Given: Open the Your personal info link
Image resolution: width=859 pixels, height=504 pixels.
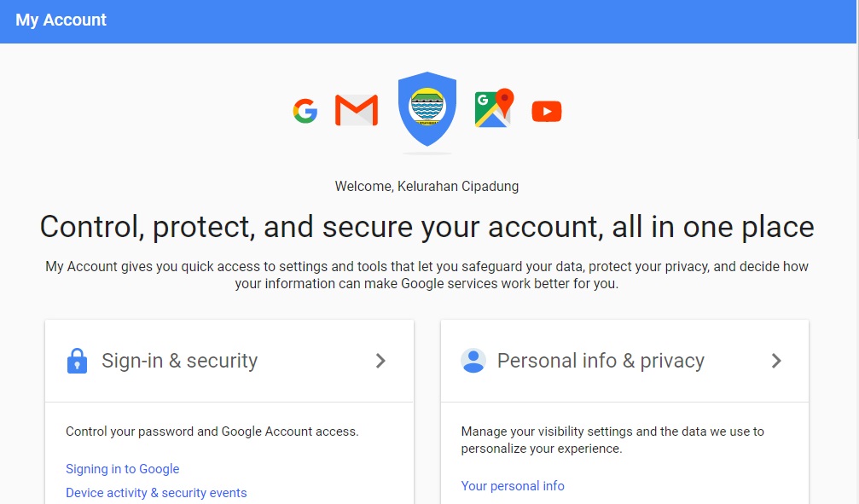Looking at the screenshot, I should (x=513, y=486).
